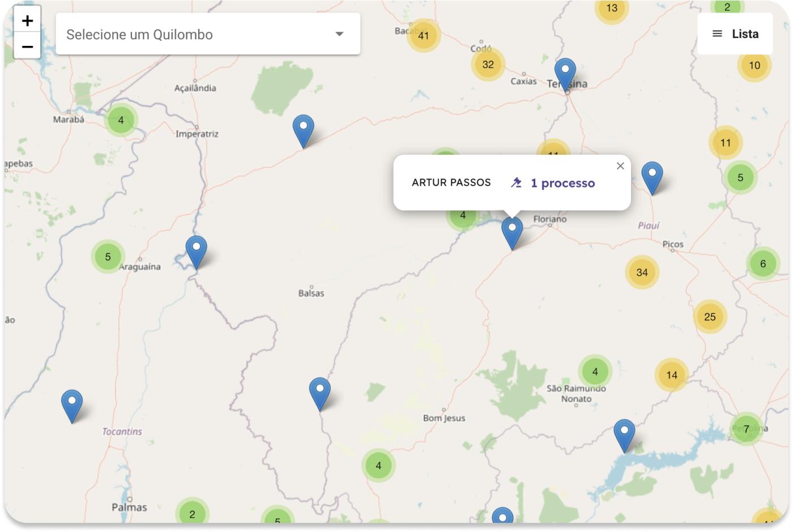Expand the green cluster of 4 under the popup
The height and width of the screenshot is (532, 793).
tap(463, 218)
